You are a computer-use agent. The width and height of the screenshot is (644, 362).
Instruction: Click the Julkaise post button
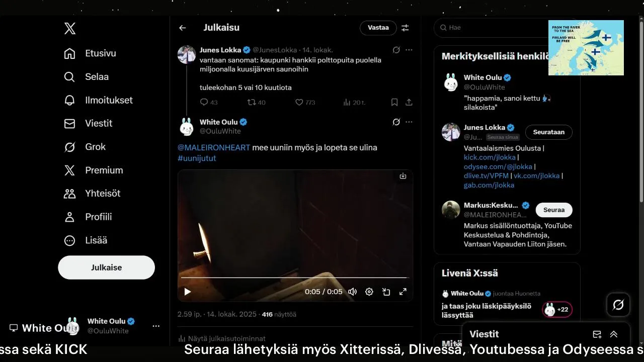(x=106, y=267)
